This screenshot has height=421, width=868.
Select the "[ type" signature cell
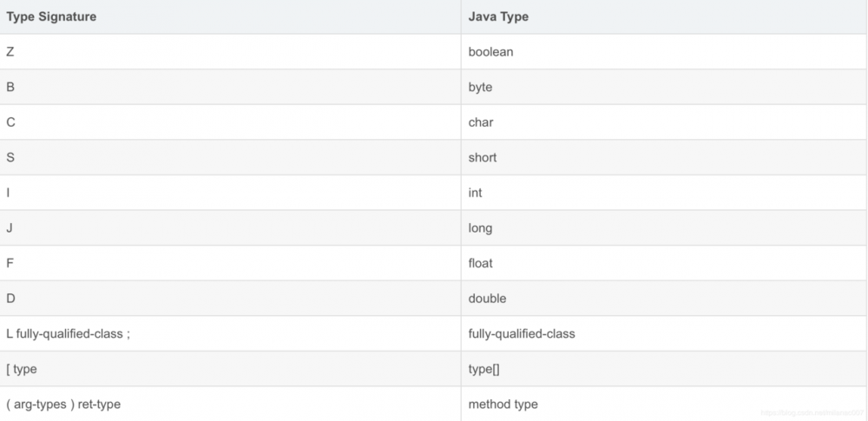point(22,369)
